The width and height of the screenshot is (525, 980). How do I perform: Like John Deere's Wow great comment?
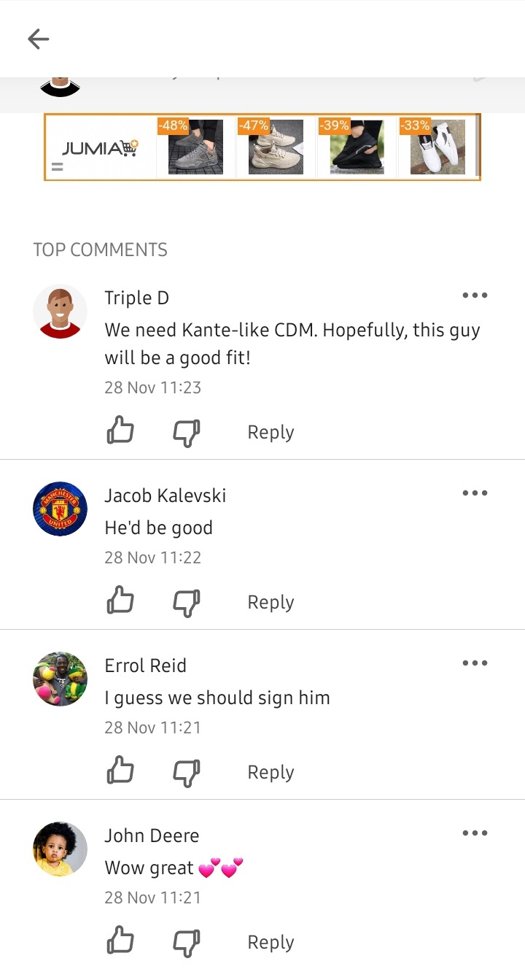[120, 941]
